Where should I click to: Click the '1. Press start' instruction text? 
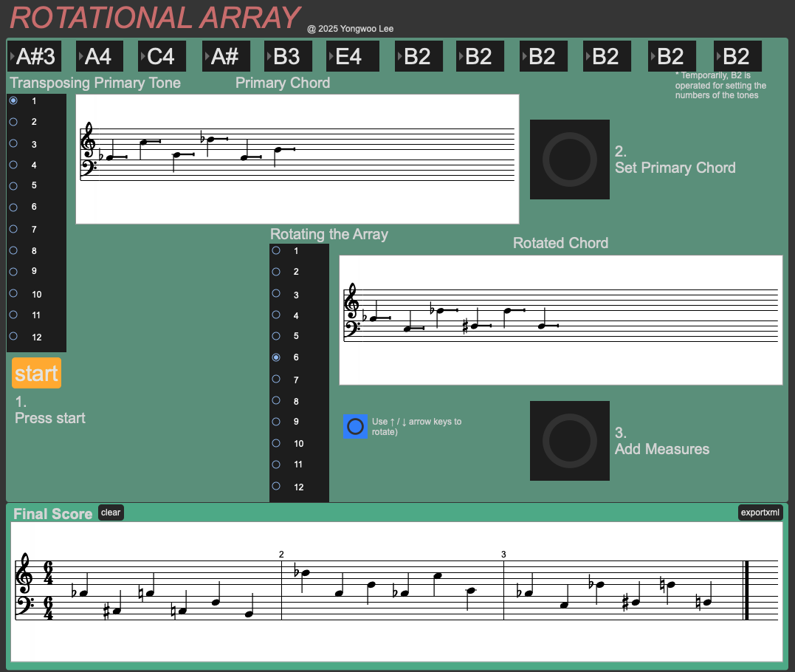(50, 410)
